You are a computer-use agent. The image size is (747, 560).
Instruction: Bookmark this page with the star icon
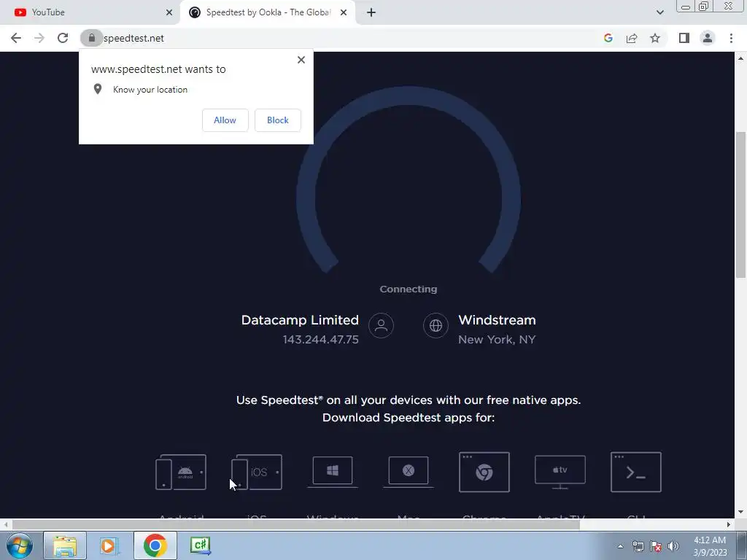pos(655,38)
